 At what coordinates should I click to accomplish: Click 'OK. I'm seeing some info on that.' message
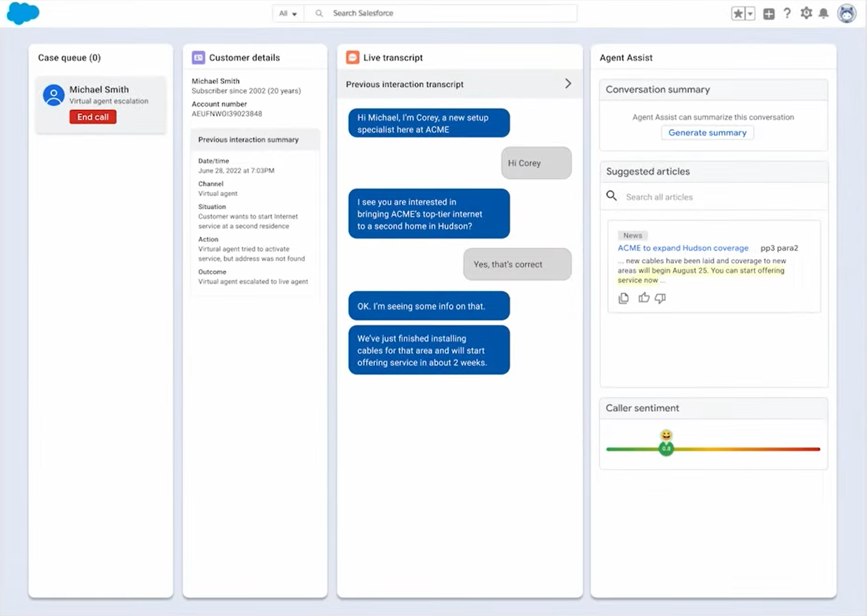coord(429,306)
